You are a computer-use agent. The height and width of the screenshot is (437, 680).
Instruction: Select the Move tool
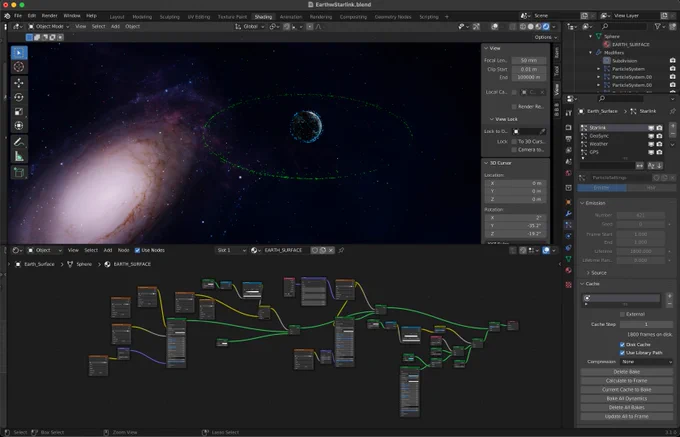(x=19, y=83)
